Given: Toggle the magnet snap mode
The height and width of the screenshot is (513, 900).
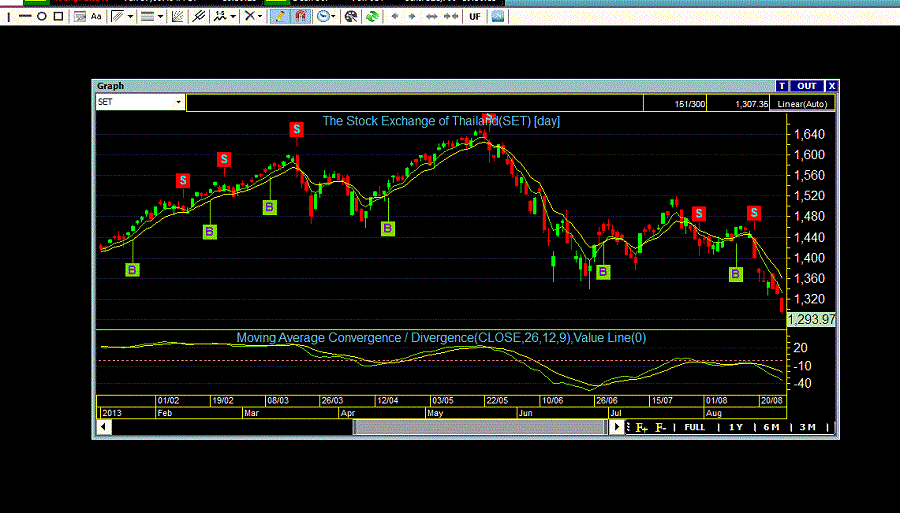Looking at the screenshot, I should pos(301,17).
